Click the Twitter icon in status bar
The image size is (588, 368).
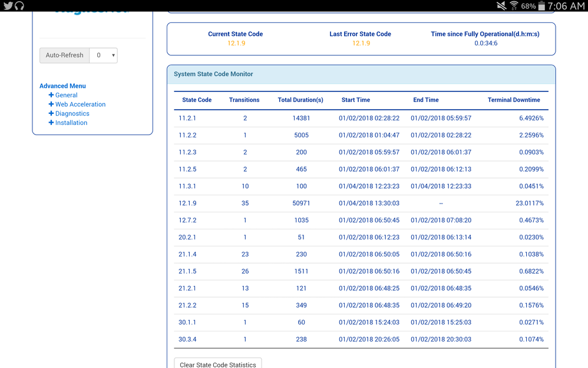point(8,6)
